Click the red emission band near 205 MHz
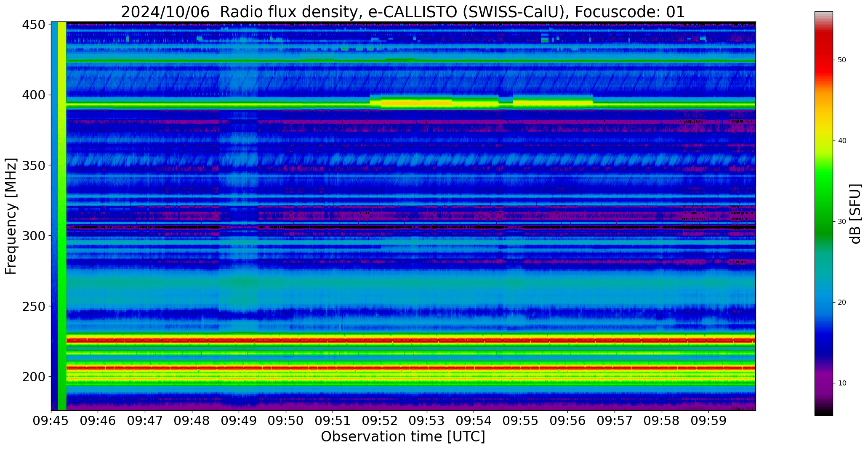Viewport: 868px width, 449px height. click(x=411, y=368)
